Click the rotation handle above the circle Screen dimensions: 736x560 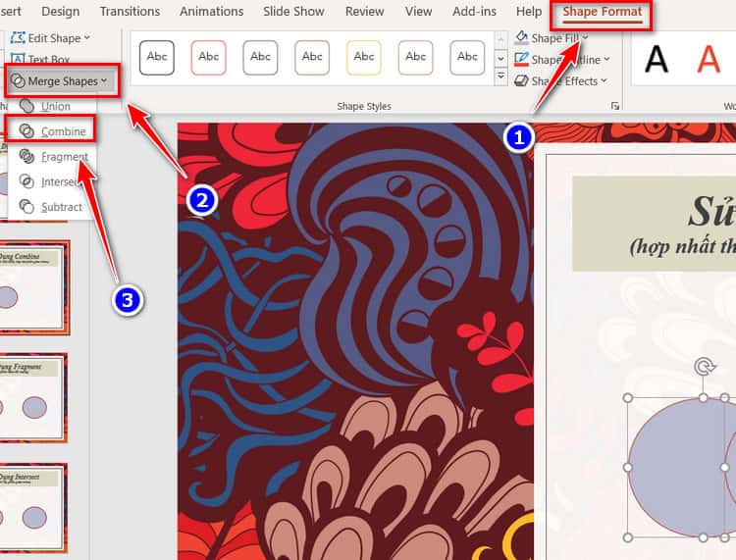(x=704, y=366)
